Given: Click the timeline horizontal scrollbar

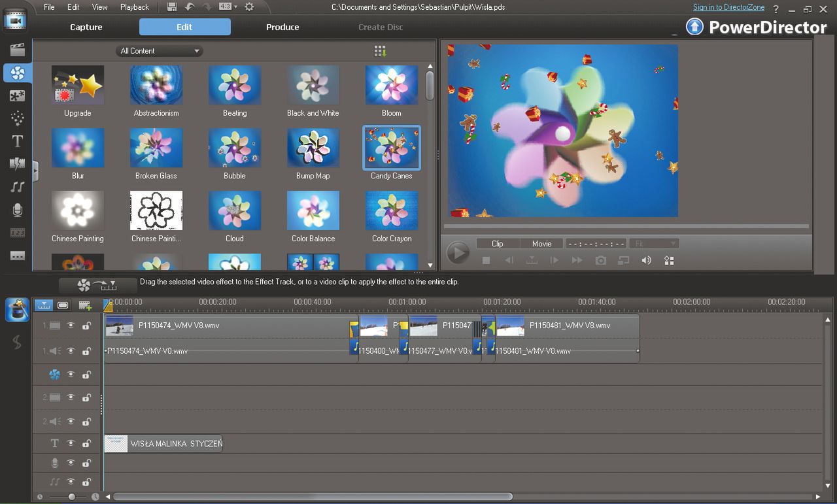Looking at the screenshot, I should point(313,497).
